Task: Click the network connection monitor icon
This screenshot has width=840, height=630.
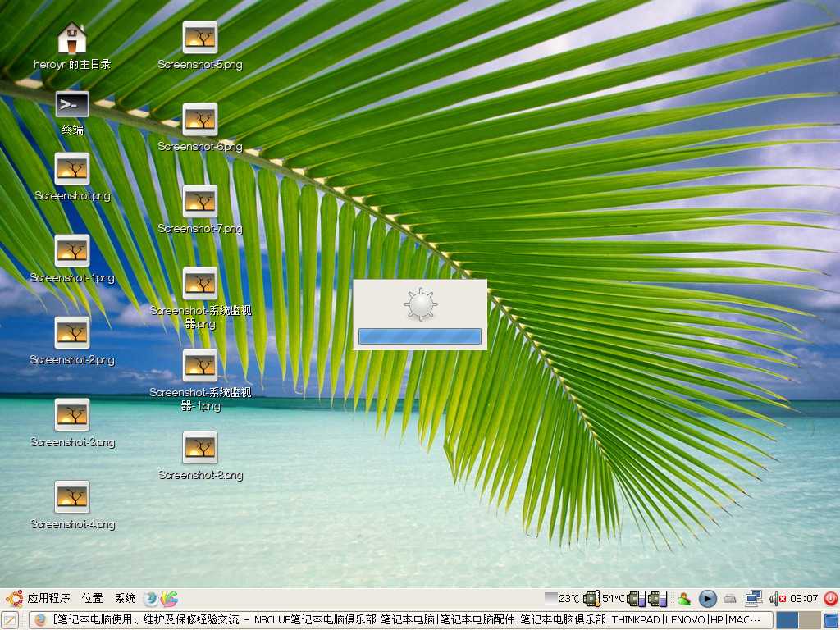Action: coord(753,599)
